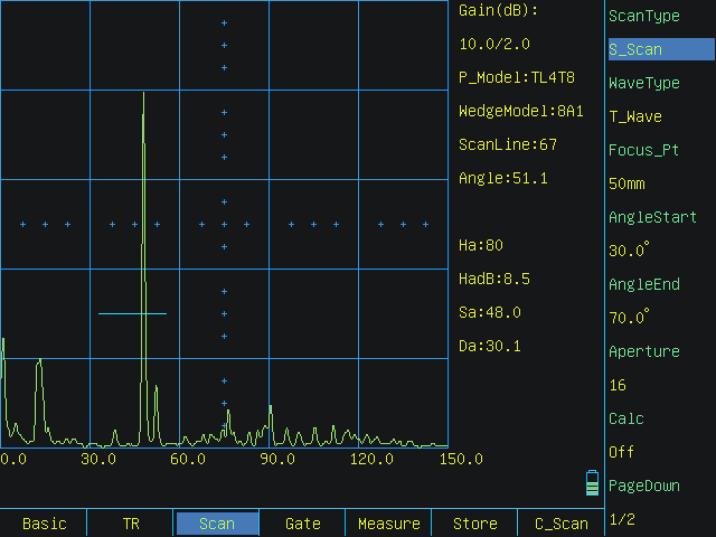Open the Gate tab
Viewport: 716px width, 537px height.
point(302,524)
